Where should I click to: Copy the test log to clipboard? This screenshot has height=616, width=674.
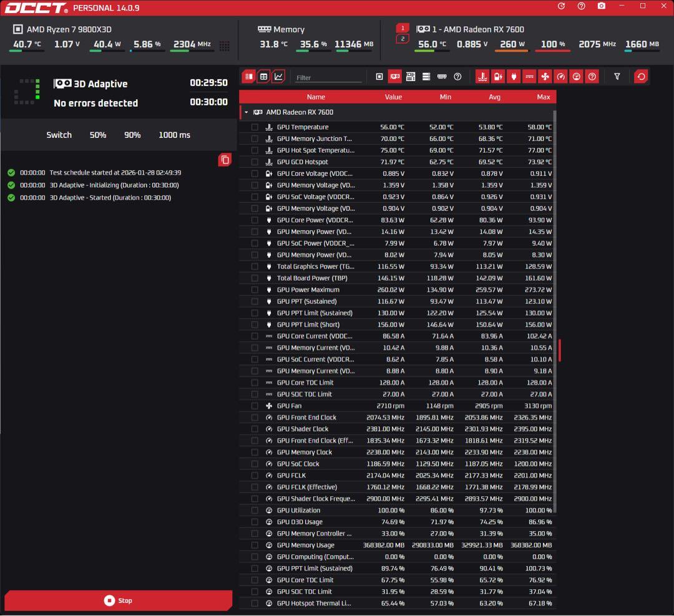point(225,160)
